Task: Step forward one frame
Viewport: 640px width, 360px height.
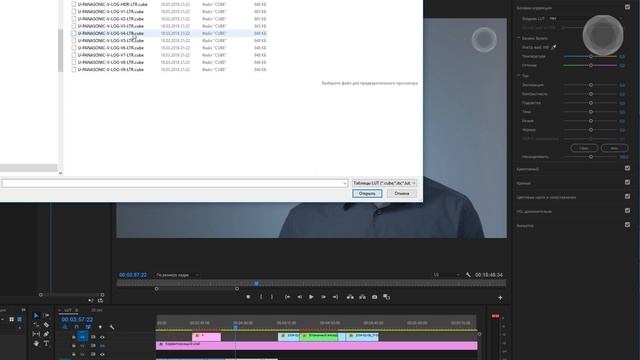Action: [323, 297]
